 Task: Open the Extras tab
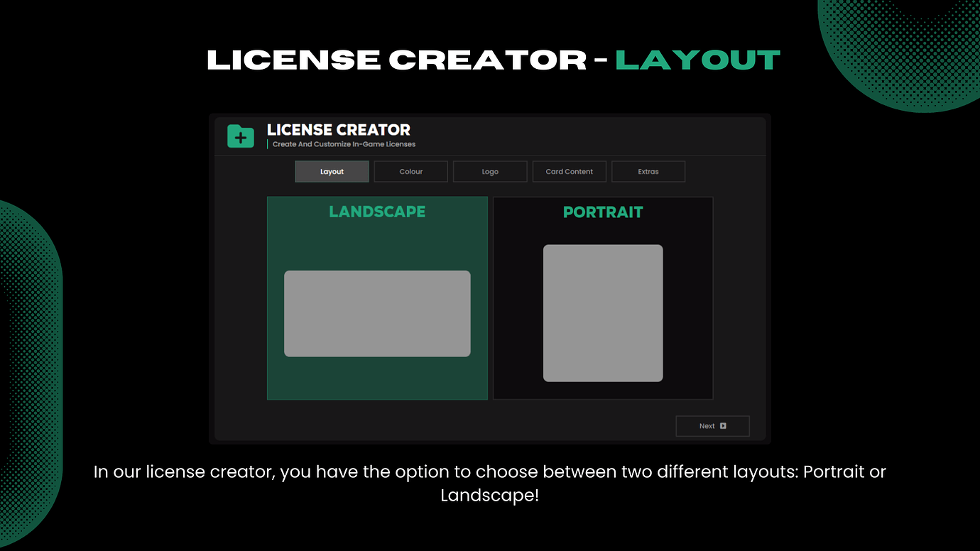tap(648, 171)
